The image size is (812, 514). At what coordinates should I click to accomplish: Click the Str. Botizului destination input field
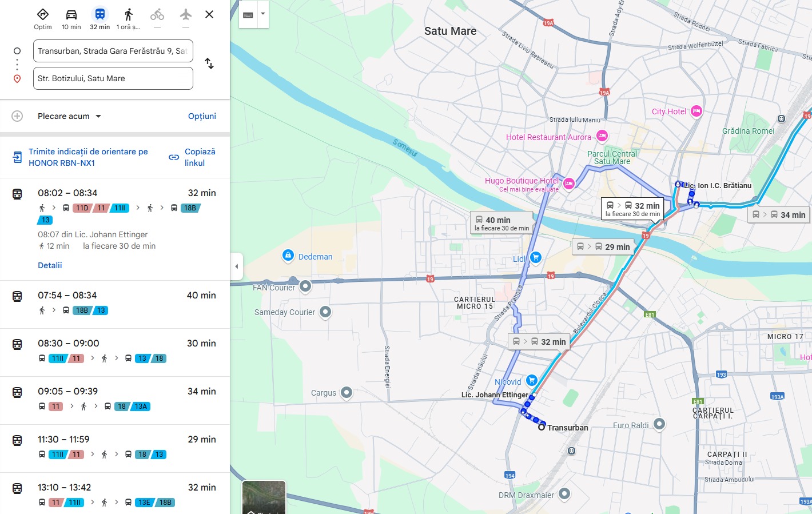click(113, 78)
